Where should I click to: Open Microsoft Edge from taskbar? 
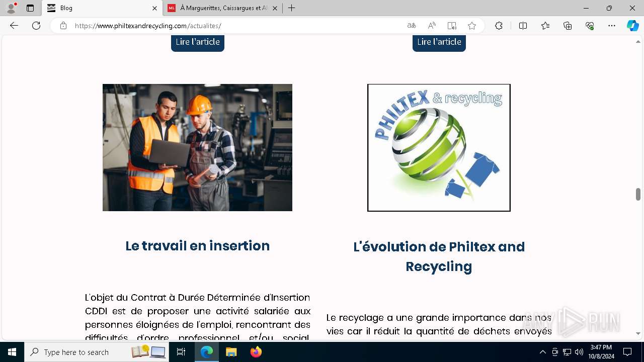(x=207, y=352)
